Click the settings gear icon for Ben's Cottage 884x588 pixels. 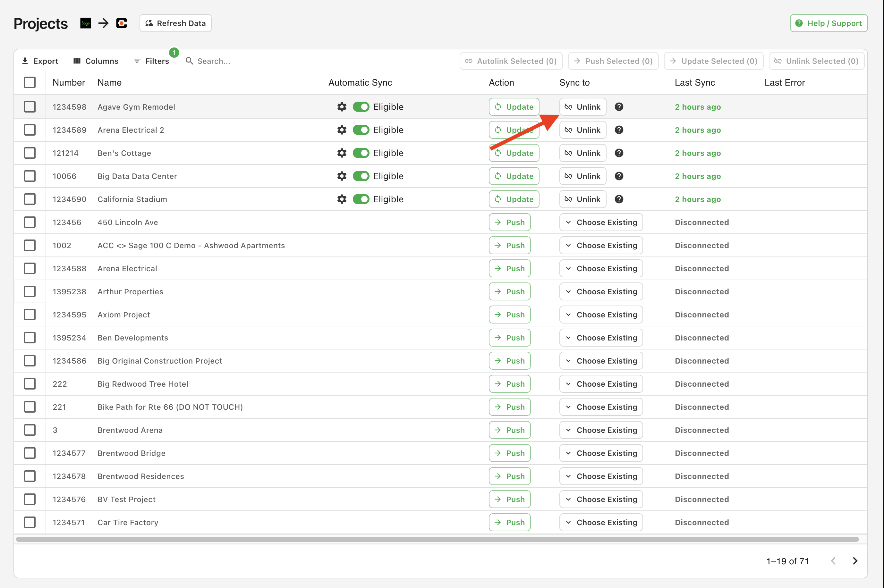point(342,153)
